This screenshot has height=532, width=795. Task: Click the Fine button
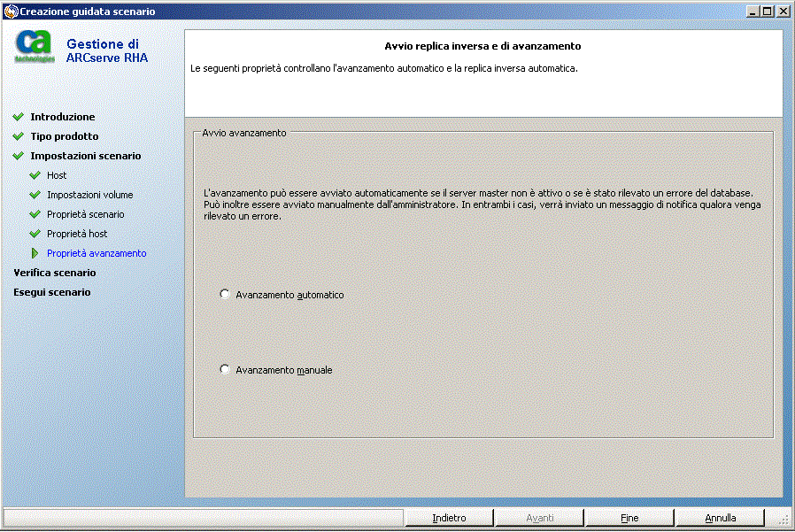point(629,517)
